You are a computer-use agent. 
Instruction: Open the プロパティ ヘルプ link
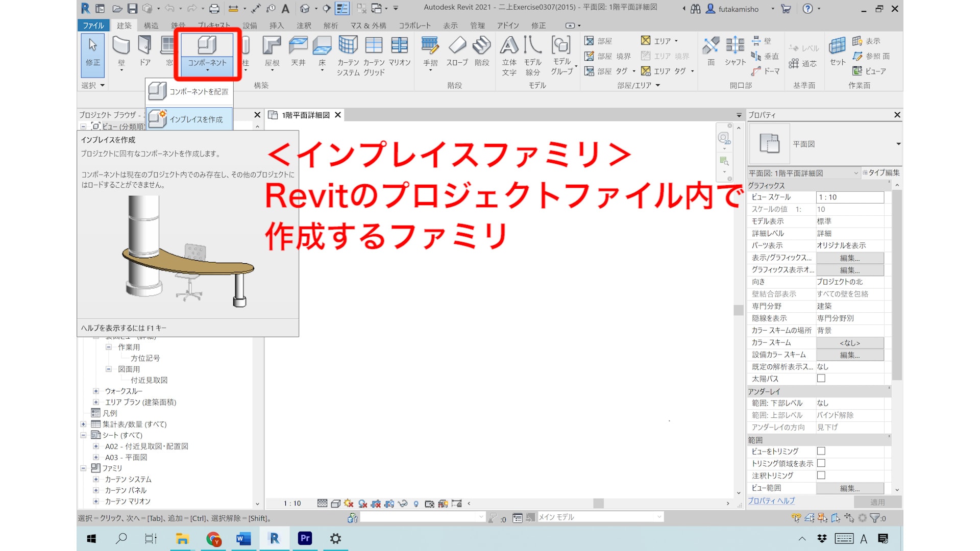point(771,501)
